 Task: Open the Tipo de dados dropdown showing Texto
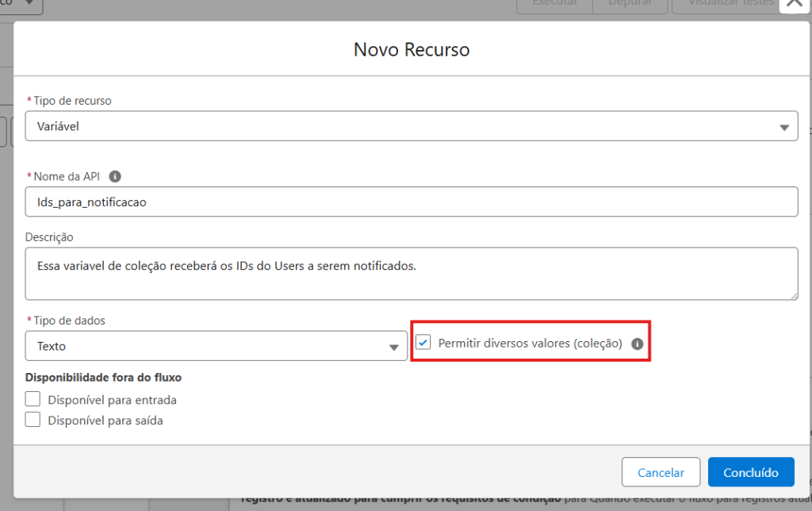[216, 346]
